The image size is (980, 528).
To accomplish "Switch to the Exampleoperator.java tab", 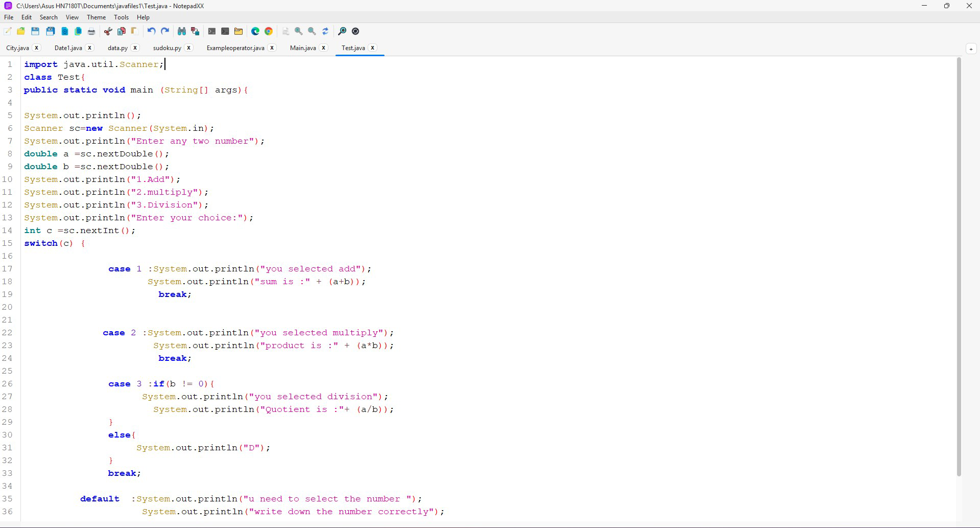I will 235,48.
